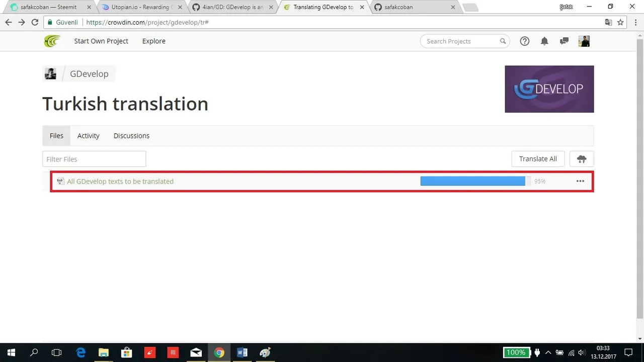
Task: Open the notifications bell icon
Action: coord(544,41)
